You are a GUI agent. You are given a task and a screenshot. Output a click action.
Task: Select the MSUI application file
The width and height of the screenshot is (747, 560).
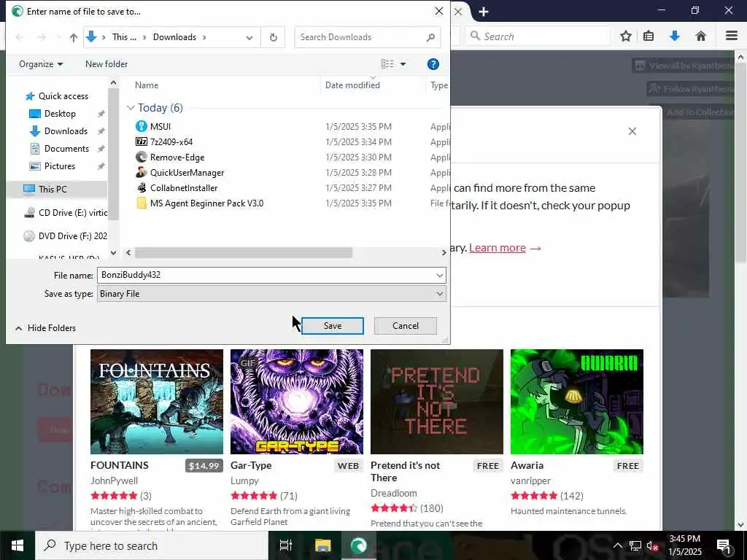click(x=160, y=127)
